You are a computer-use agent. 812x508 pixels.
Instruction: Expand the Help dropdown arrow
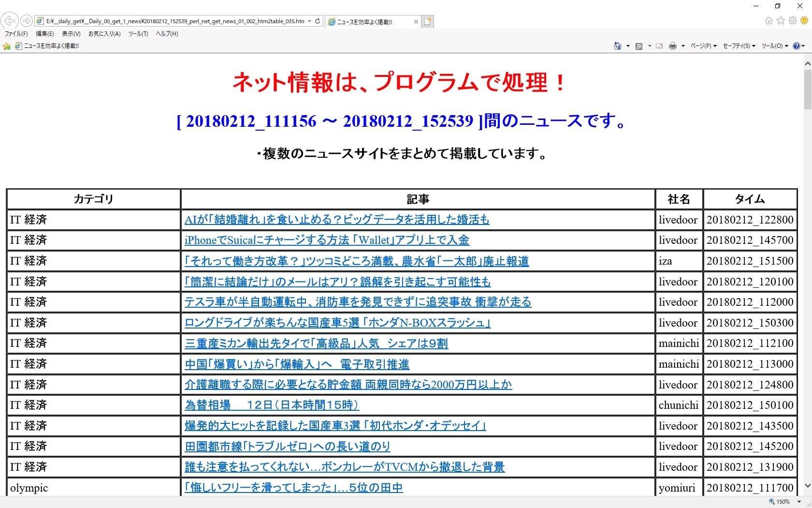803,46
